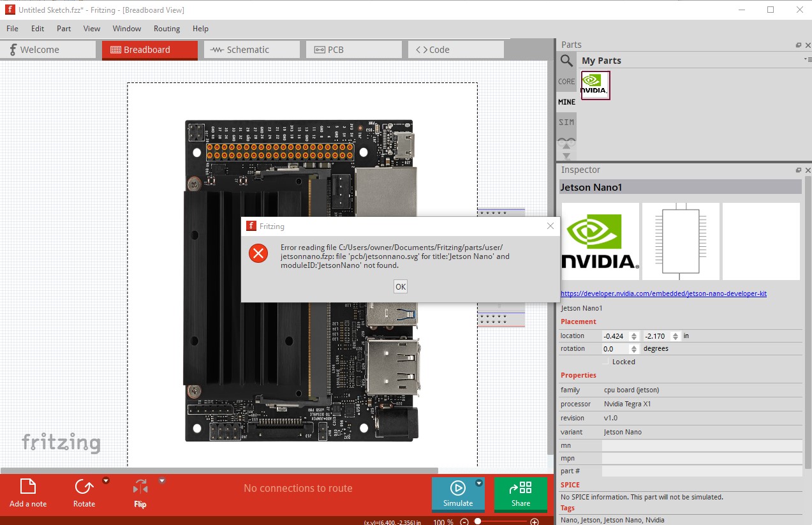Select the SIM parts bin
Screen dimensions: 812x525
[x=566, y=122]
